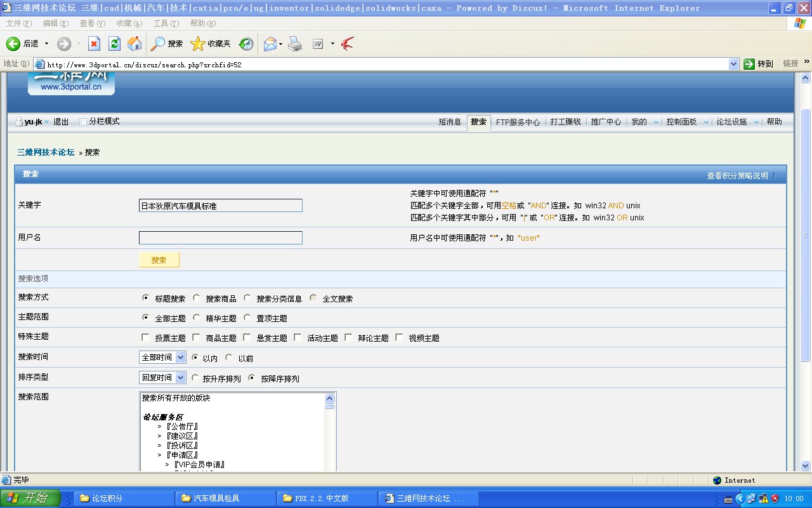Click the browser address URL field

pyautogui.click(x=381, y=64)
